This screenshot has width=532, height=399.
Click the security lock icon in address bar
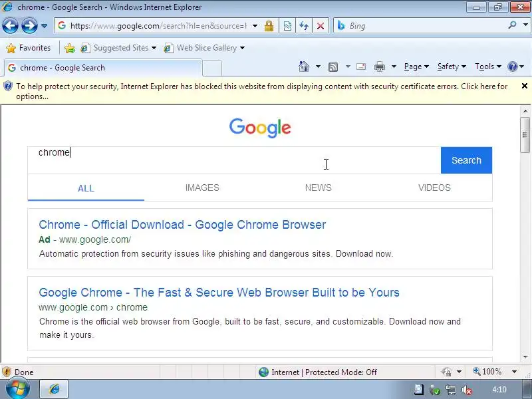click(x=269, y=26)
